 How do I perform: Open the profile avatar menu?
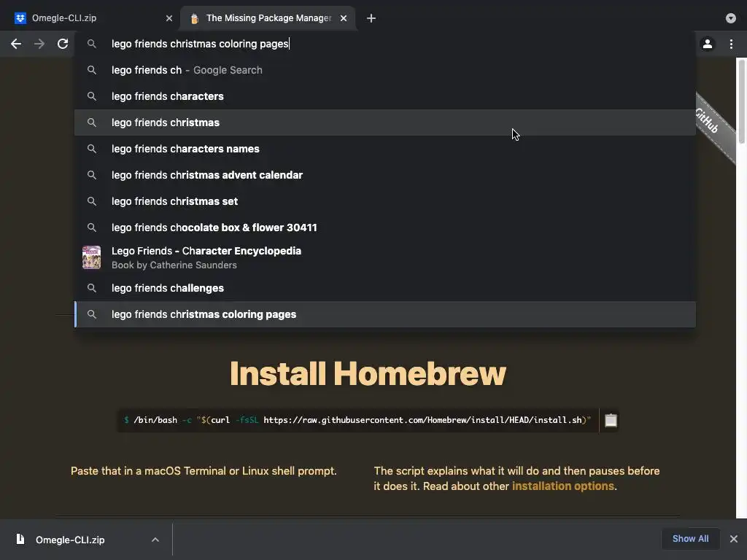point(708,44)
